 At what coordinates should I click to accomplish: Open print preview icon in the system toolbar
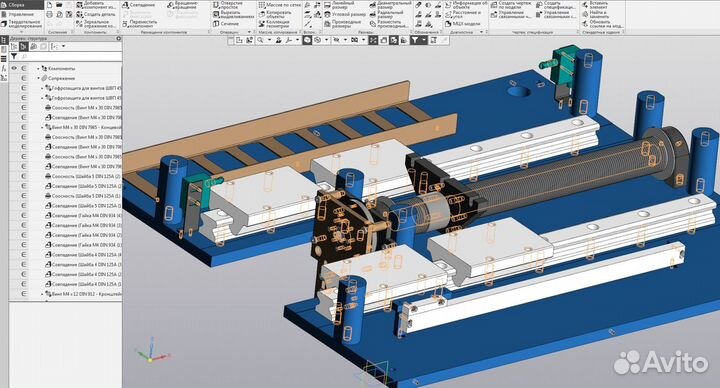point(59,14)
